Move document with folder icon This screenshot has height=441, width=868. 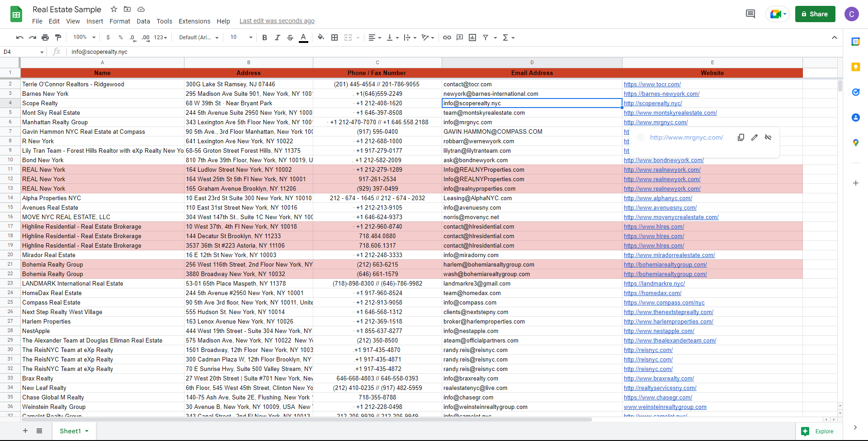(127, 9)
